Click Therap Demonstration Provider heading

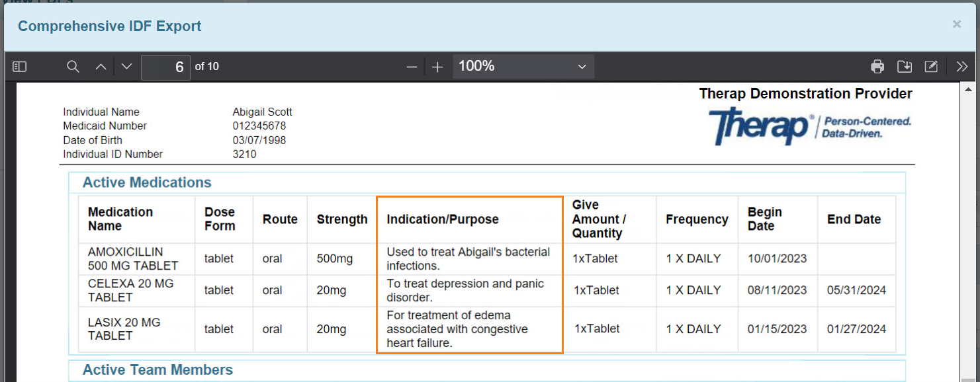point(806,94)
